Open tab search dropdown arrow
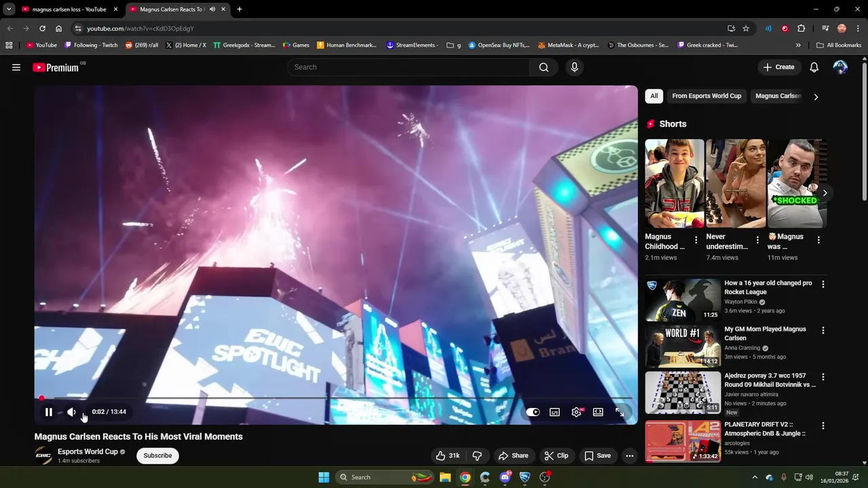Viewport: 868px width, 488px height. point(9,9)
